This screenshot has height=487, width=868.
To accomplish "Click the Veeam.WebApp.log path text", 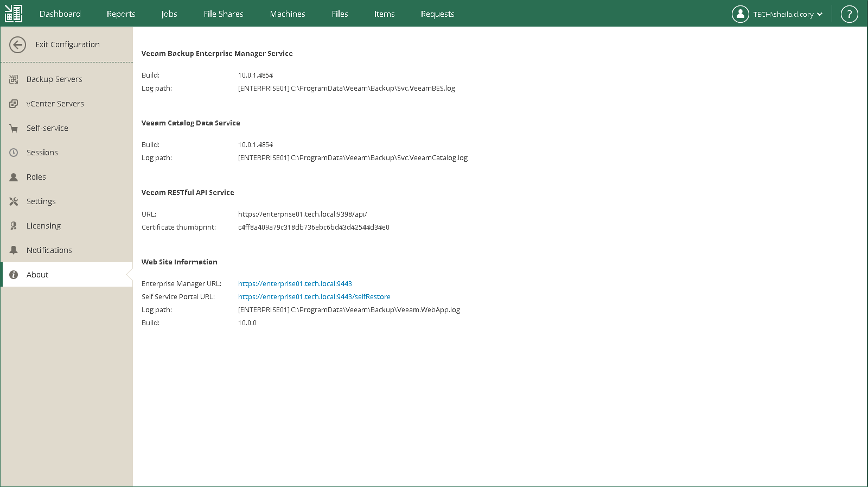I will (349, 310).
